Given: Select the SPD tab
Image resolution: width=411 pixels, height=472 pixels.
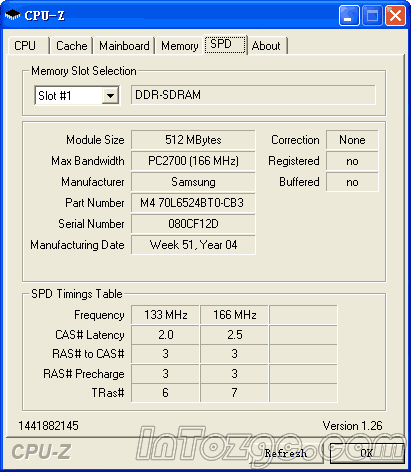Looking at the screenshot, I should click(x=225, y=44).
